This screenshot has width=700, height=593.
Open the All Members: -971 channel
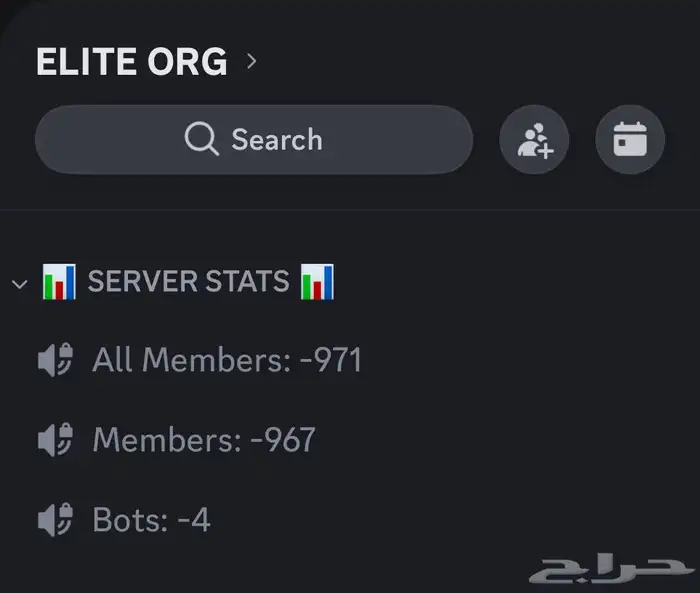pyautogui.click(x=201, y=360)
